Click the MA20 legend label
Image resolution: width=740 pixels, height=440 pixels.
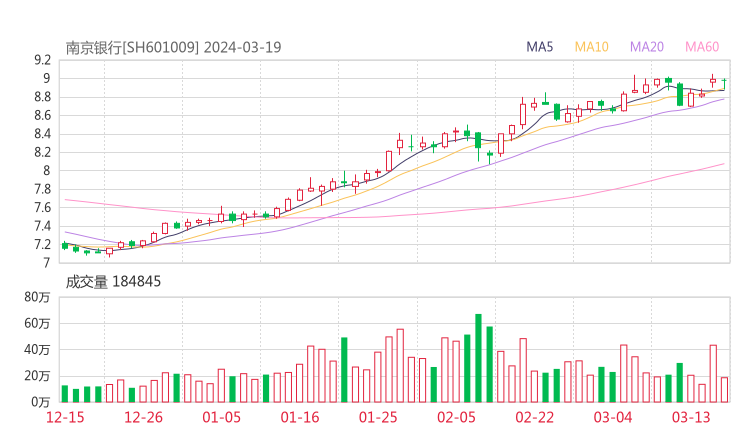pyautogui.click(x=647, y=47)
